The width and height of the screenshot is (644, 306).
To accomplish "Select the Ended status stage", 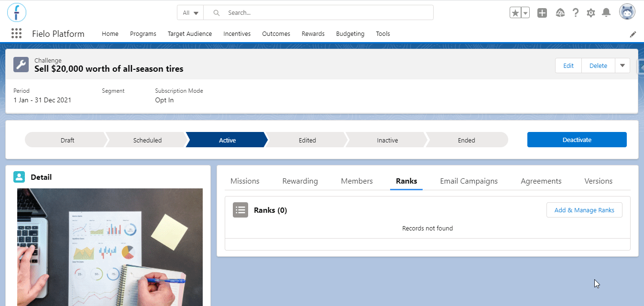I will pyautogui.click(x=467, y=140).
